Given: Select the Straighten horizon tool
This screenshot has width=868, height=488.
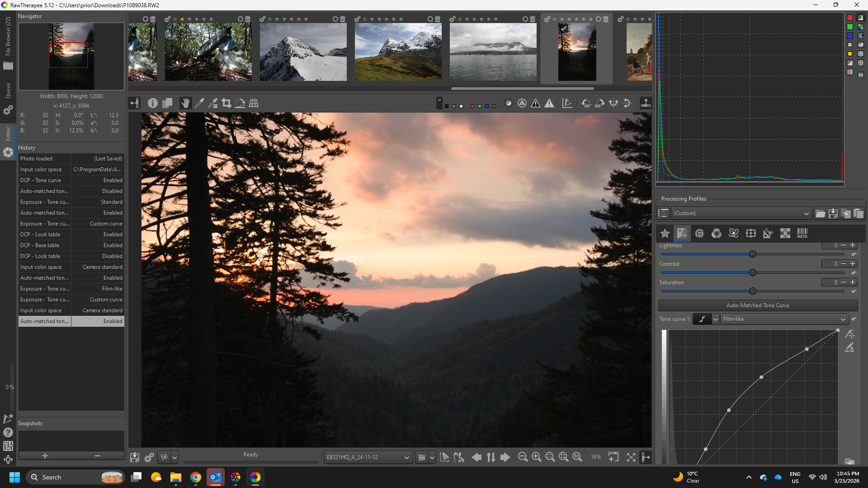Looking at the screenshot, I should click(240, 103).
